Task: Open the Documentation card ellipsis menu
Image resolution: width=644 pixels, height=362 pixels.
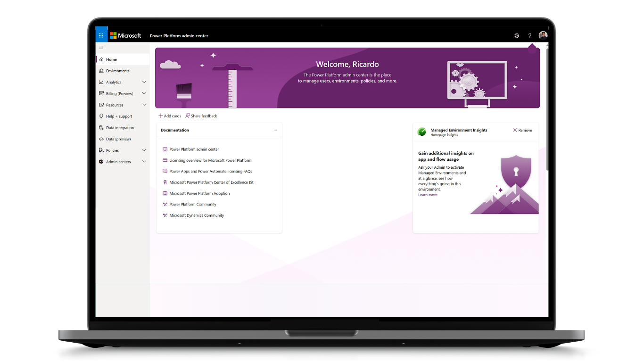Action: [275, 130]
